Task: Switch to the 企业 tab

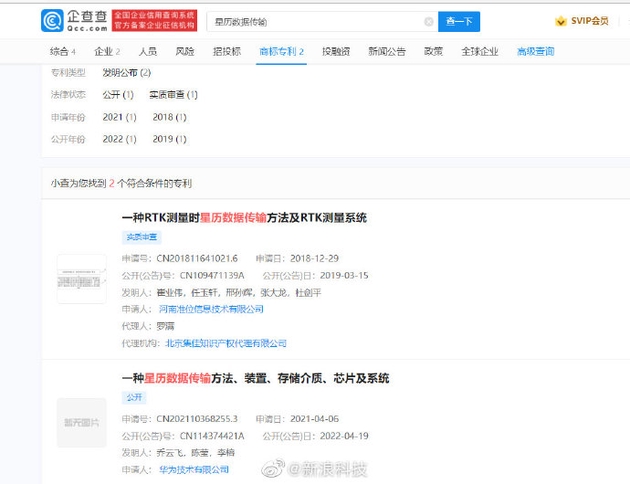Action: coord(107,51)
